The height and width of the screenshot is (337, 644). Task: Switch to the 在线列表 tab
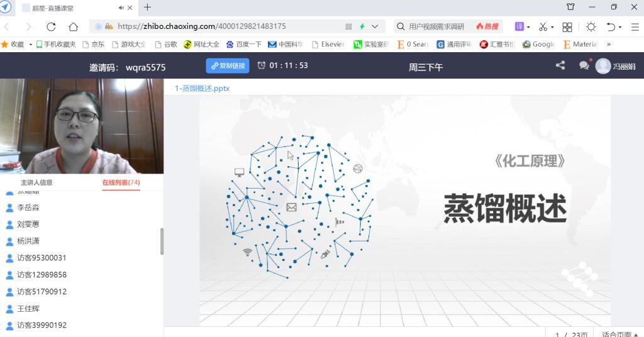tap(121, 182)
